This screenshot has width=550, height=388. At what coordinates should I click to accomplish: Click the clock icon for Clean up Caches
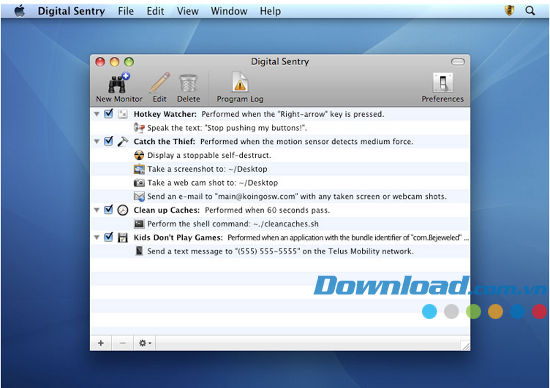pos(122,210)
